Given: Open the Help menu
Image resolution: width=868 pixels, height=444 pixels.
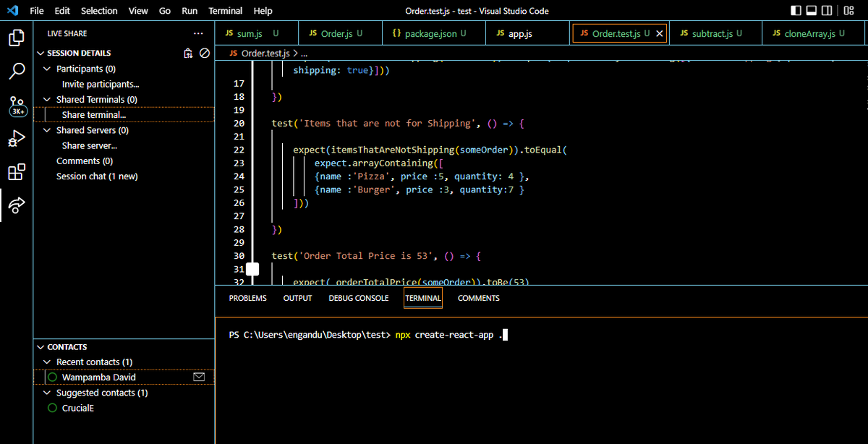Looking at the screenshot, I should pyautogui.click(x=263, y=11).
